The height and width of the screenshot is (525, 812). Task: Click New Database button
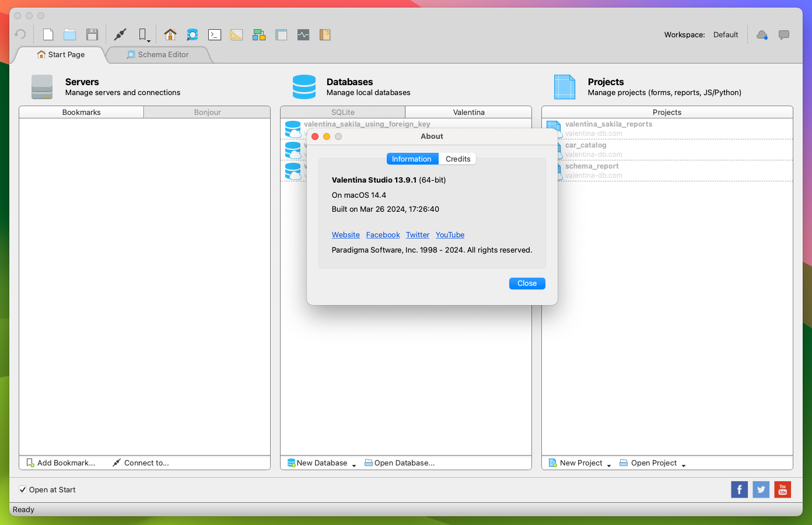(x=317, y=463)
